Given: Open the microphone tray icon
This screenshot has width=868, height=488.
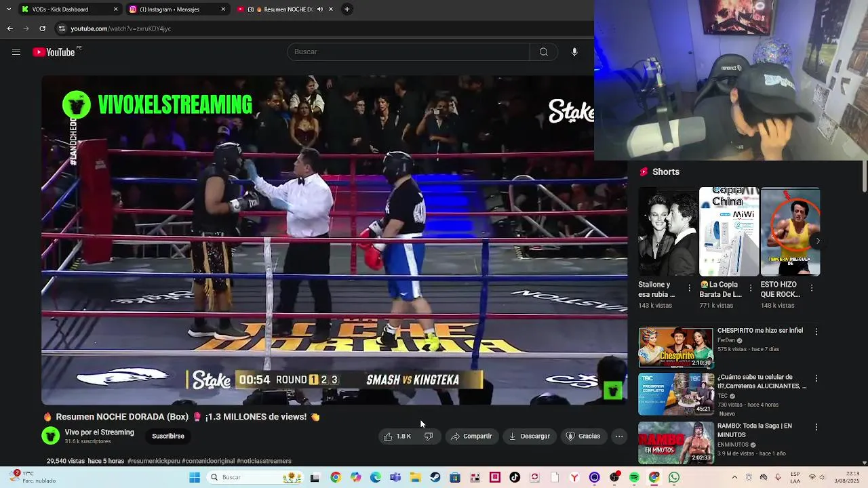Looking at the screenshot, I should [x=778, y=477].
